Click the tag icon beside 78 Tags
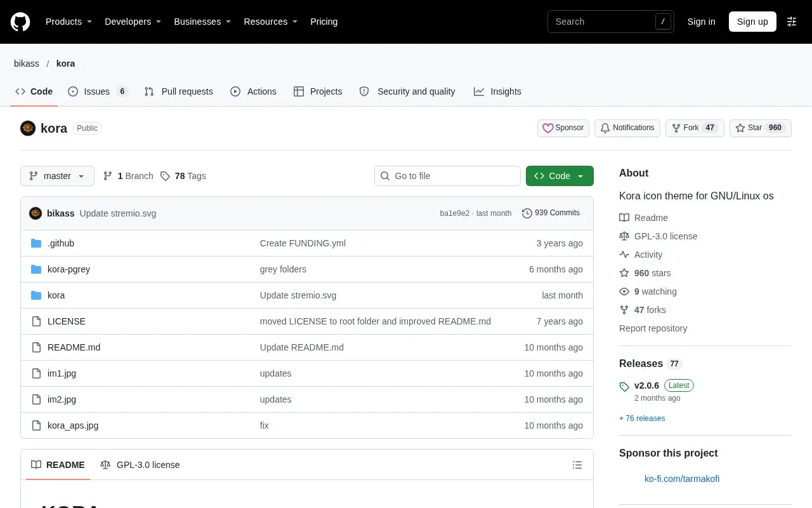812x508 pixels. [165, 176]
